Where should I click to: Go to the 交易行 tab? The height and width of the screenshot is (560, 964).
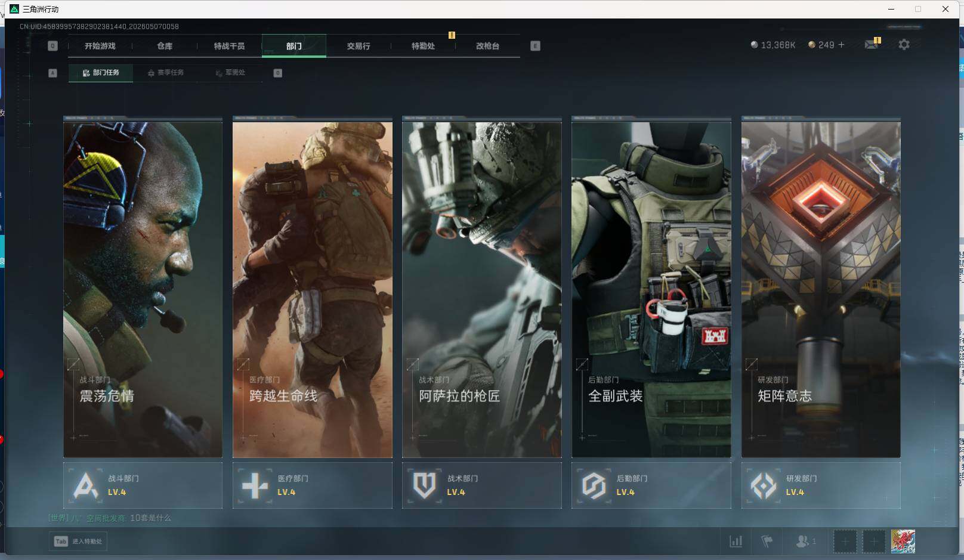359,46
